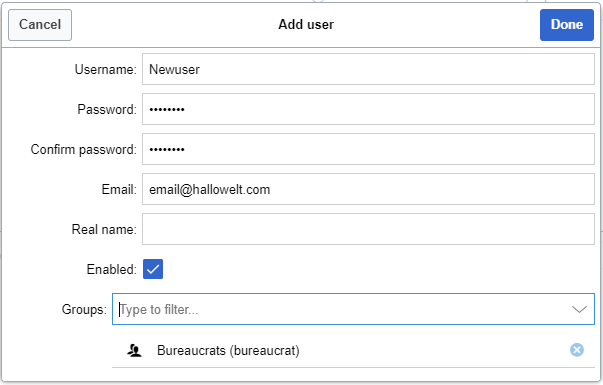Click the group icon beside Bureaucrats
The width and height of the screenshot is (603, 385).
135,350
